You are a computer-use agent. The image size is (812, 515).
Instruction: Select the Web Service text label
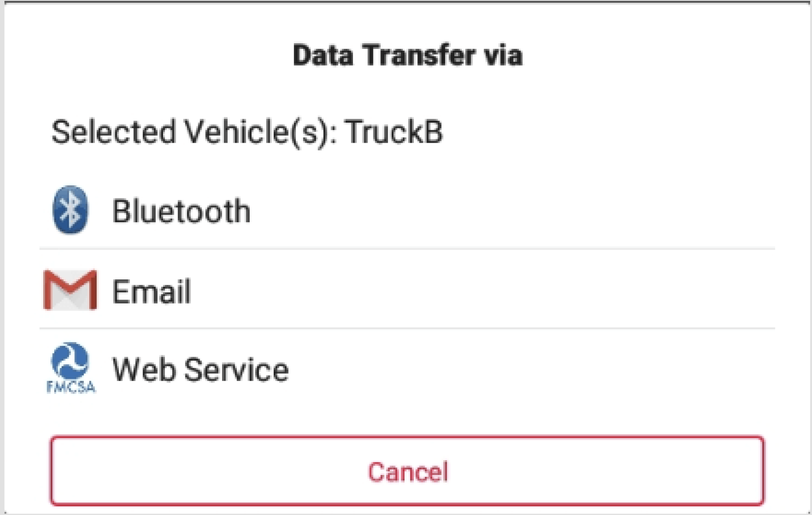point(201,370)
